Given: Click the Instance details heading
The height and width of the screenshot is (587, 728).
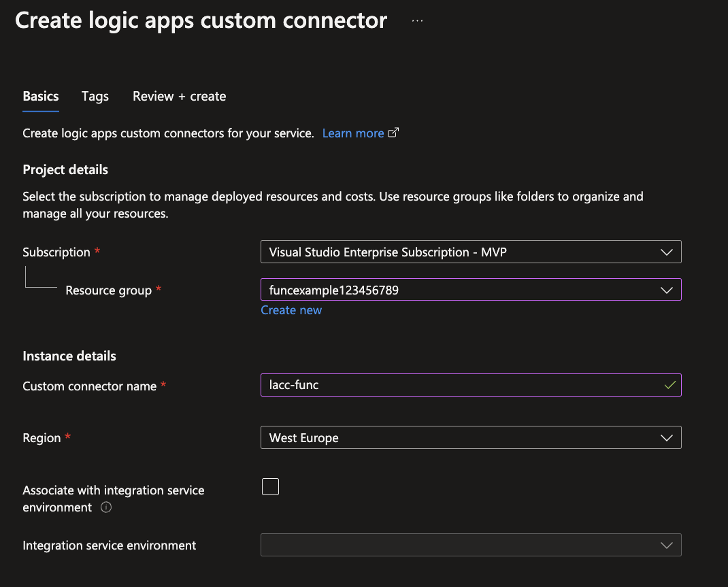Looking at the screenshot, I should click(69, 356).
